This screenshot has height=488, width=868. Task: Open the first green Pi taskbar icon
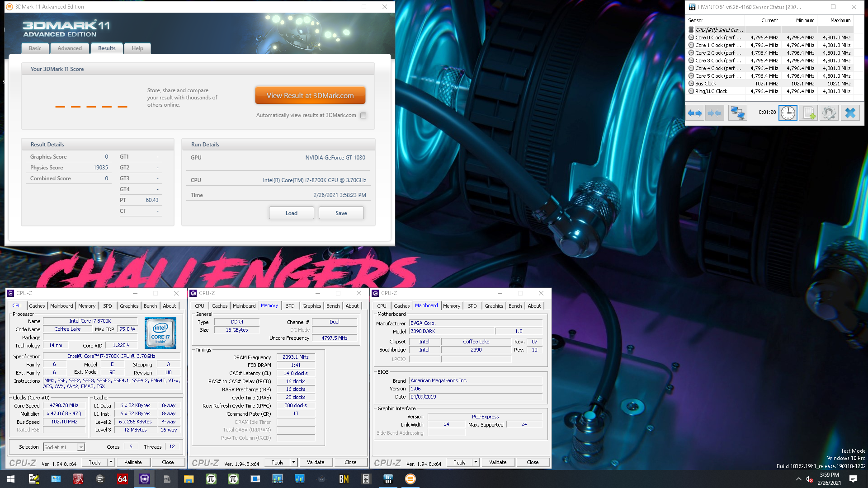point(211,479)
